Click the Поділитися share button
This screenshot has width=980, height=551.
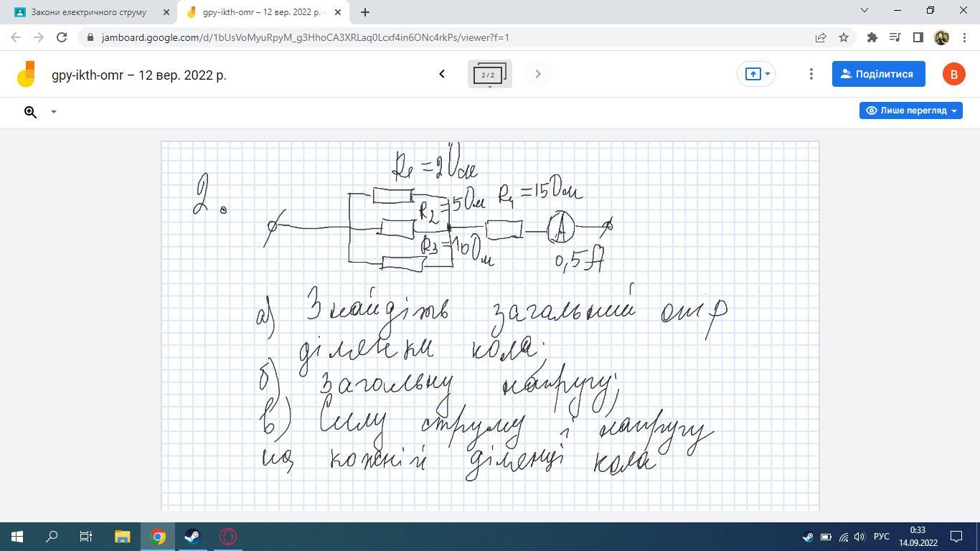[878, 74]
